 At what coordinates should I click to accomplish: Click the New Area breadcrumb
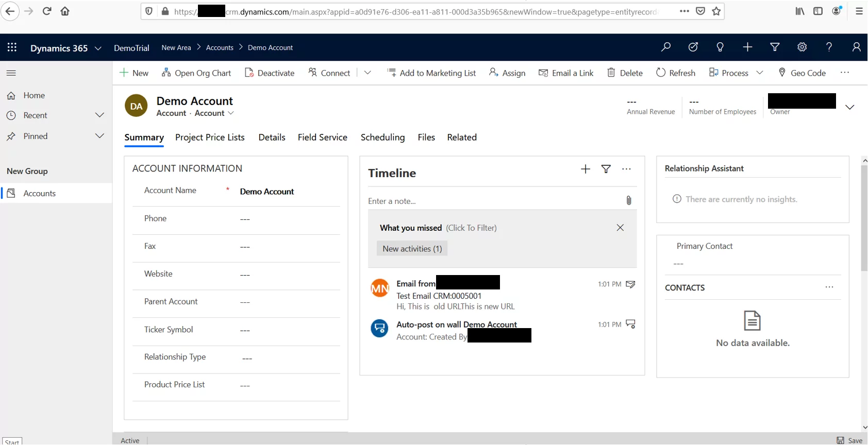(x=176, y=47)
